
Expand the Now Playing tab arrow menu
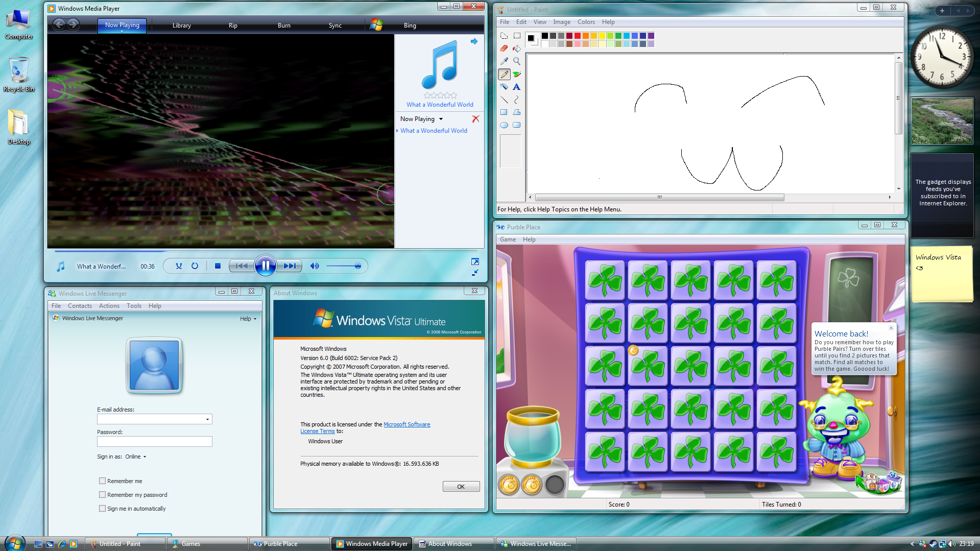click(x=122, y=31)
